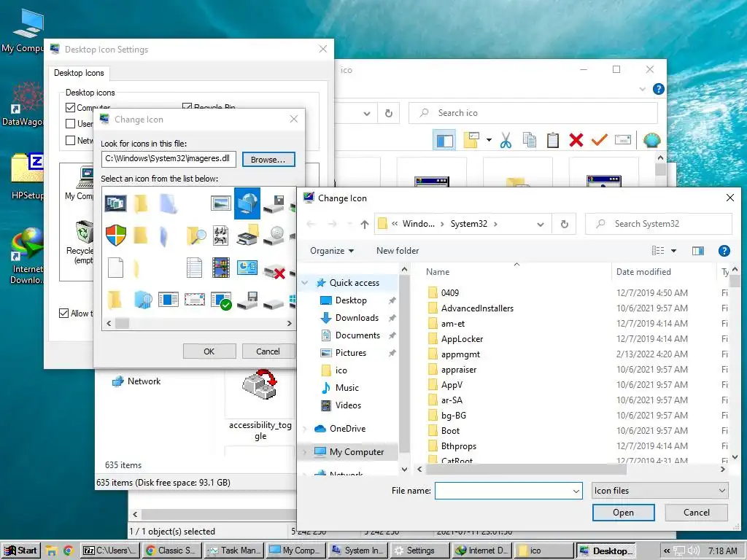Click the blue help icon in file dialog

pyautogui.click(x=724, y=251)
